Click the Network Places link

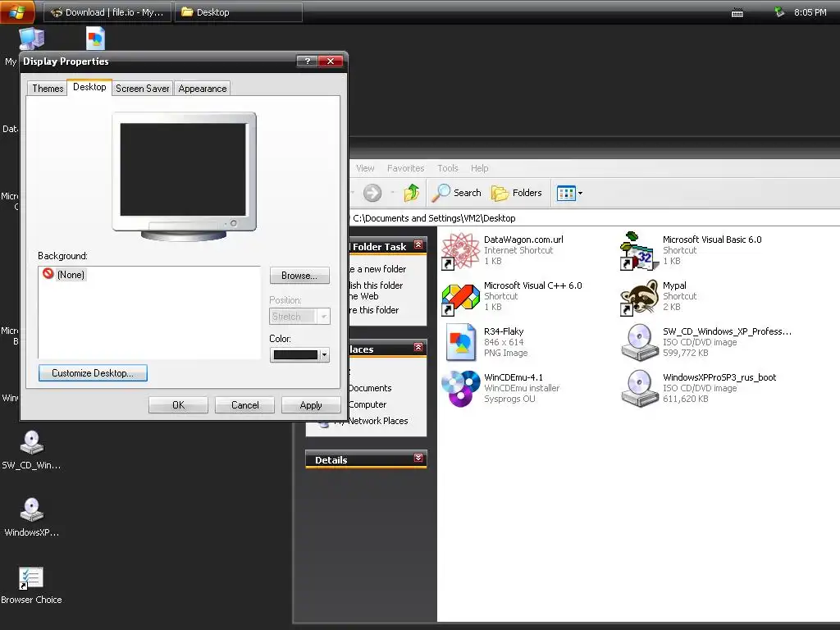(373, 421)
